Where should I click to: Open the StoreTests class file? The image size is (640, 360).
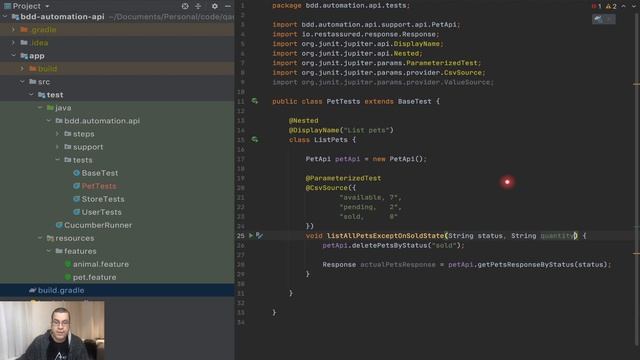103,199
